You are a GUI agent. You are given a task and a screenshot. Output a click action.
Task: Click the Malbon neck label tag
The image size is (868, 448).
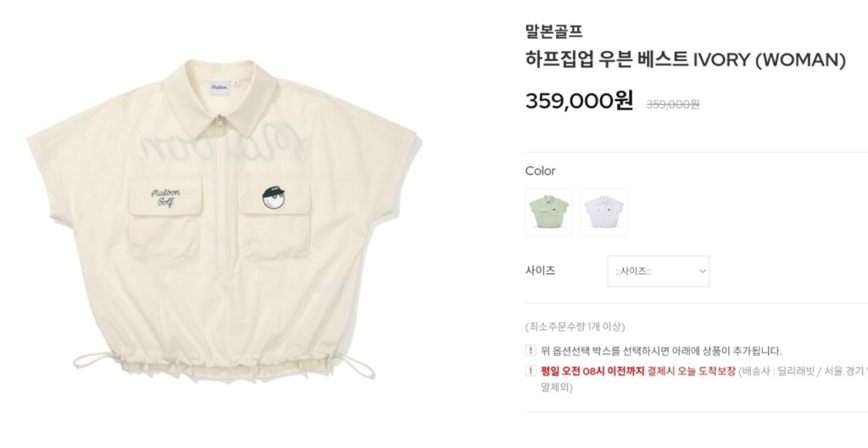pos(220,87)
